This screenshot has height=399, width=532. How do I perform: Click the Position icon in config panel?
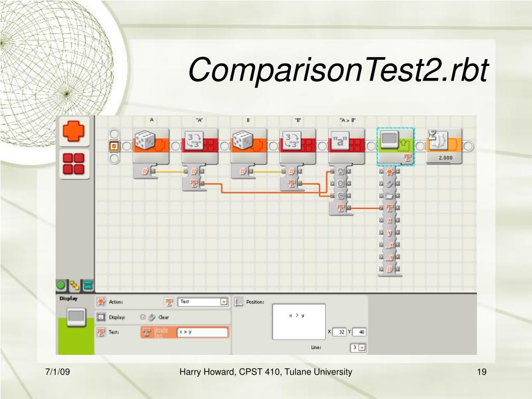239,302
